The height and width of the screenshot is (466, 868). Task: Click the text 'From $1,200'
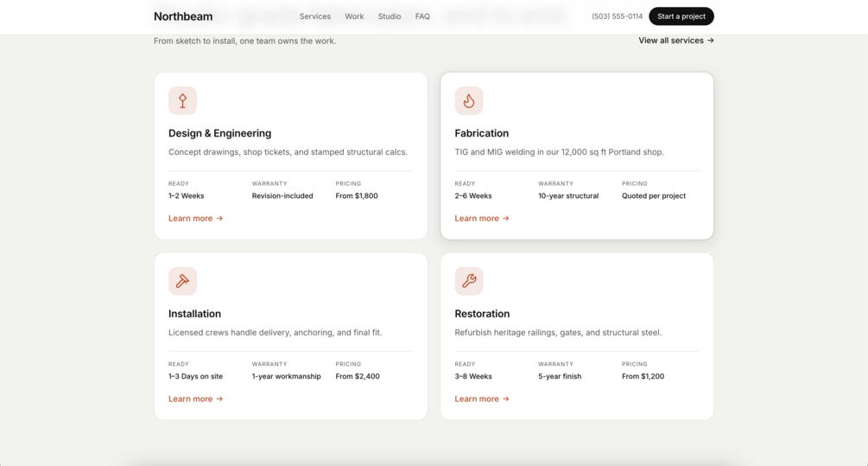(x=643, y=376)
